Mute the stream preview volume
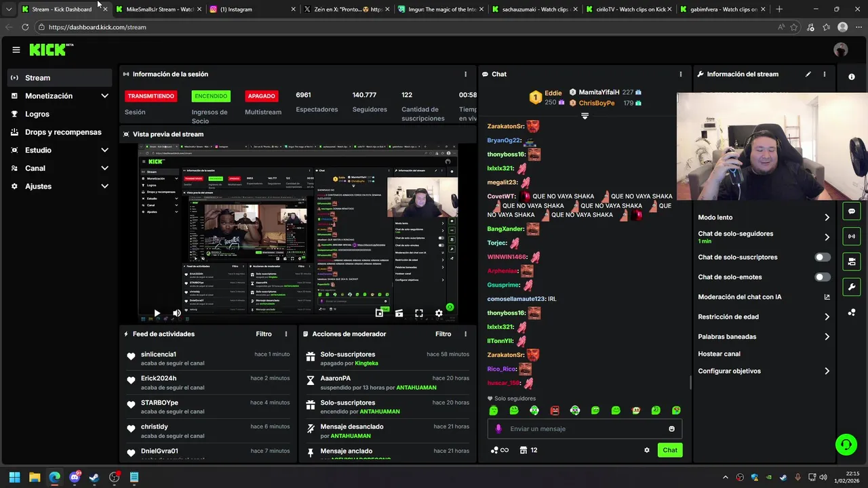The width and height of the screenshot is (868, 488). [176, 313]
